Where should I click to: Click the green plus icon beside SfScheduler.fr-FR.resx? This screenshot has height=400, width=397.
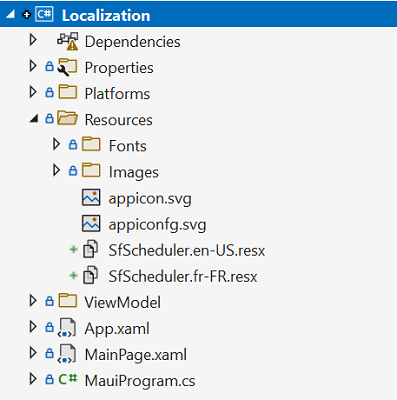tap(73, 275)
